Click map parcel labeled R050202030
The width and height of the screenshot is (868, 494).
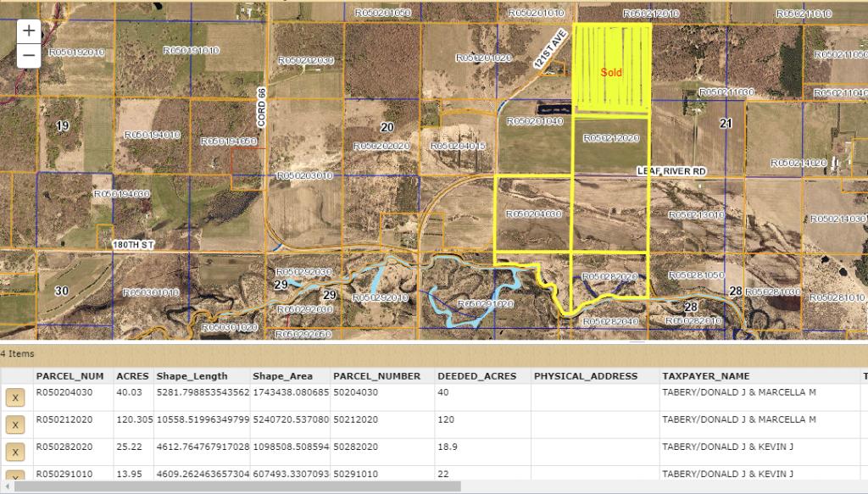tap(306, 60)
